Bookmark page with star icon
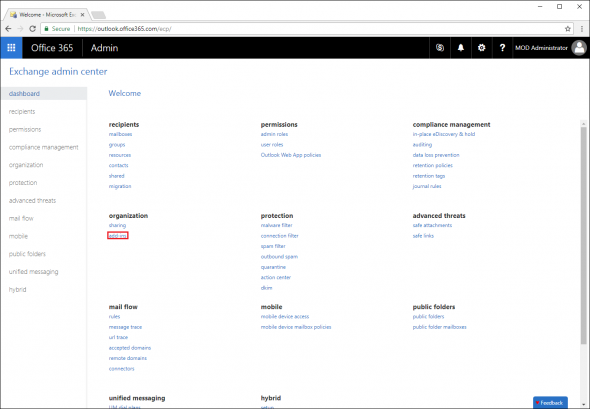 pos(567,29)
